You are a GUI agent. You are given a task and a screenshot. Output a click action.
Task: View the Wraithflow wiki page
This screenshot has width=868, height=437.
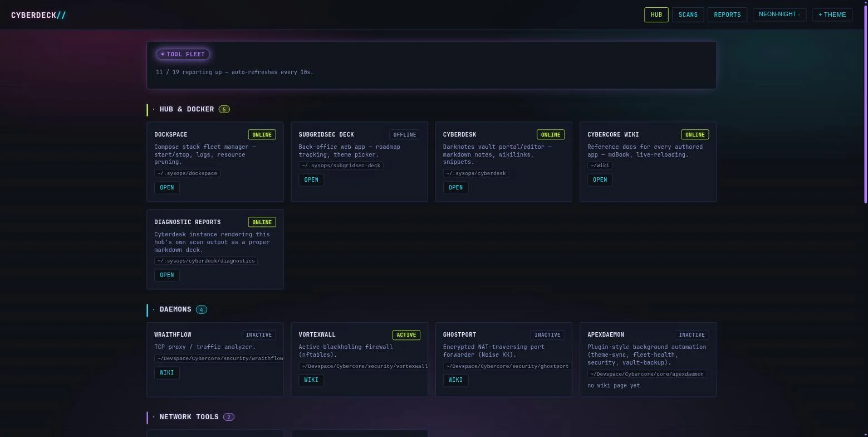point(167,372)
